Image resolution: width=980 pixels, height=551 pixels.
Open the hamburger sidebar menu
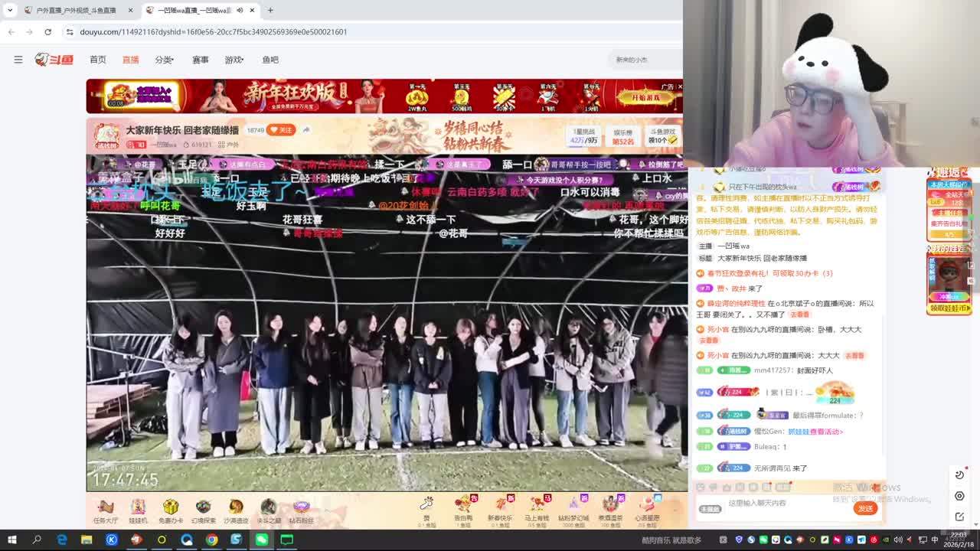tap(18, 60)
